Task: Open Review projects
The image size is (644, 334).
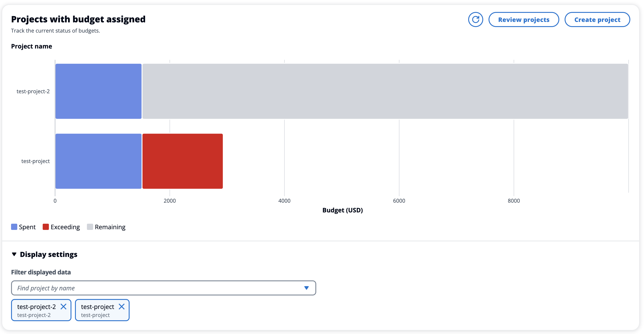Action: 524,19
